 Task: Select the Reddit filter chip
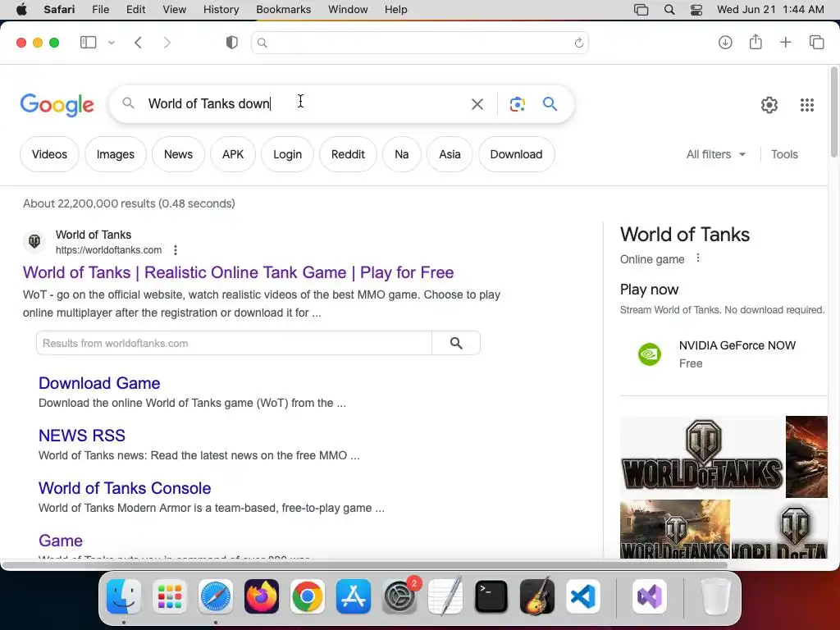tap(348, 154)
